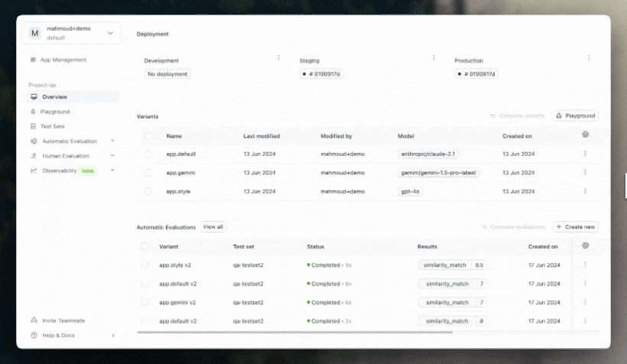Open Playground from the sidebar
This screenshot has width=627, height=364.
55,112
